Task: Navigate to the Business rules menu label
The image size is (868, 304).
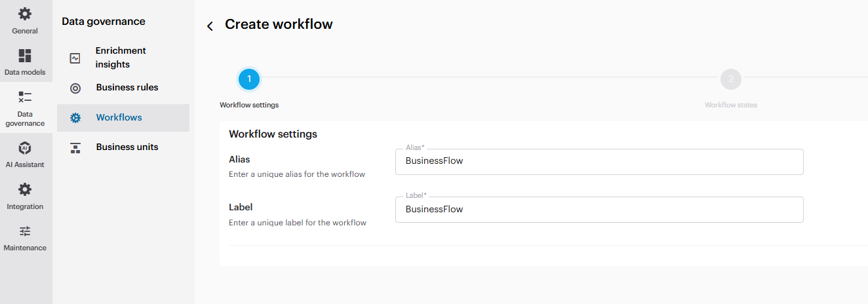Action: [x=127, y=87]
